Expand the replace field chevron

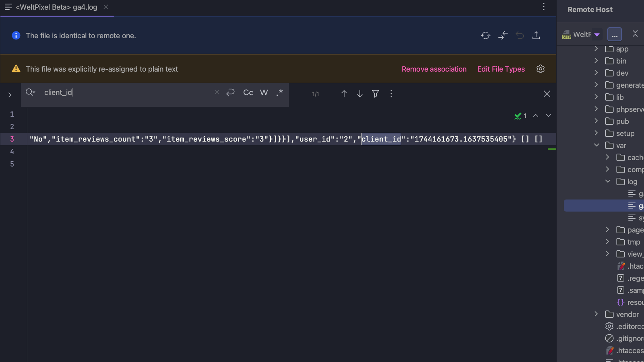pos(10,95)
